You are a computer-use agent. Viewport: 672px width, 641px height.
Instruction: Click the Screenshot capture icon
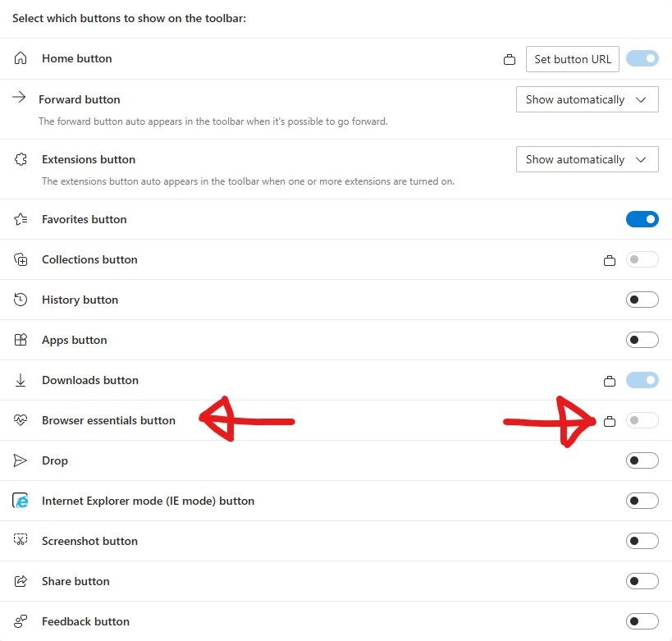tap(19, 541)
